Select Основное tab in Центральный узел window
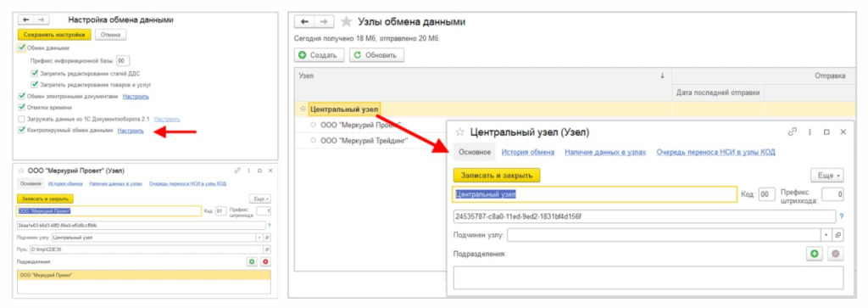Image resolution: width=868 pixels, height=308 pixels. [475, 152]
